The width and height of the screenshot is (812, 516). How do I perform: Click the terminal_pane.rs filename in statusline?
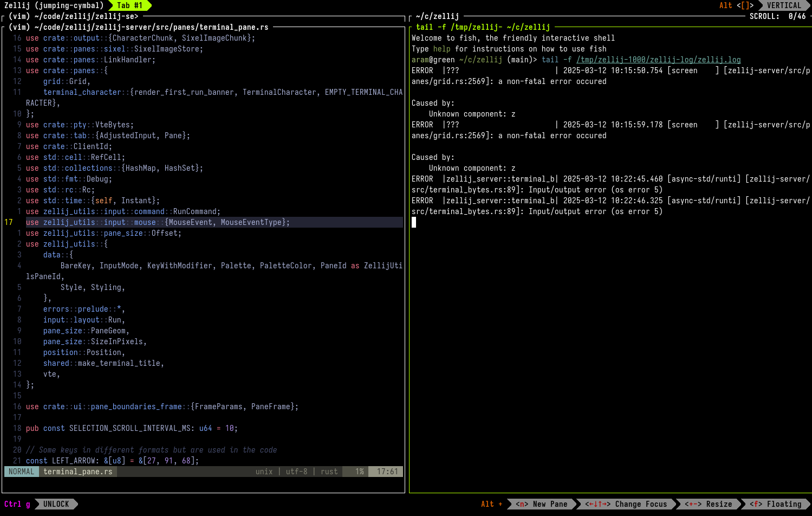click(x=78, y=472)
